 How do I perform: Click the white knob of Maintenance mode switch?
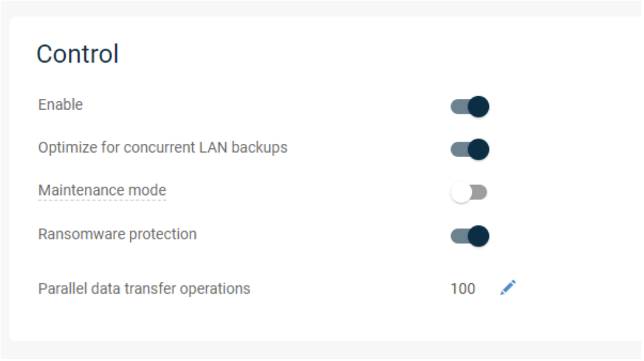tap(461, 193)
